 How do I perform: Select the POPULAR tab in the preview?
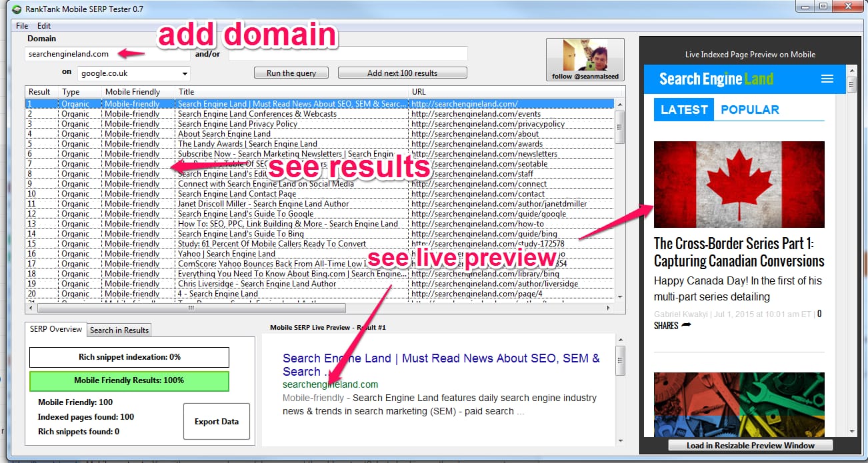coord(751,110)
